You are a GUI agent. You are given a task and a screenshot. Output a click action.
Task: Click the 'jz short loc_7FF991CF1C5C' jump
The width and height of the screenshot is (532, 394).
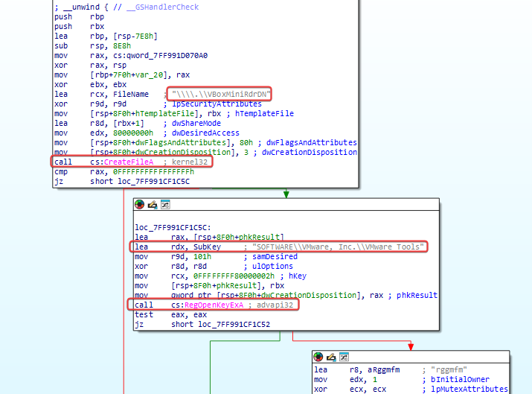(122, 182)
